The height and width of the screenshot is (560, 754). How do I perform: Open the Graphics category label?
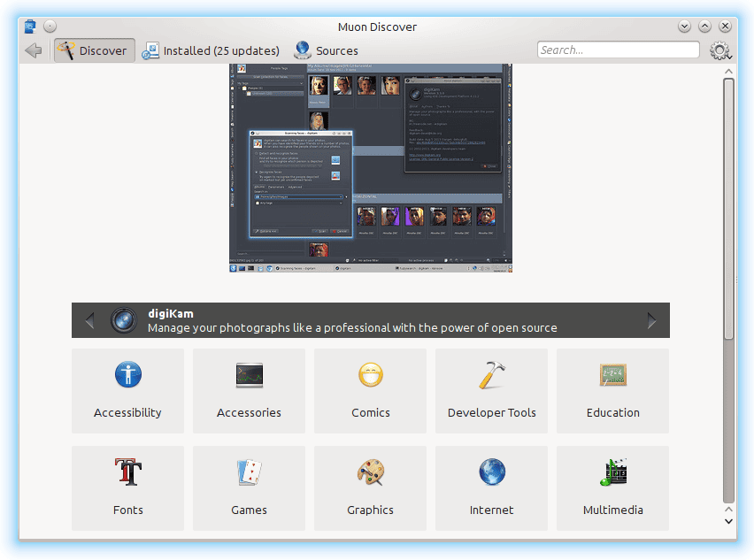tap(370, 510)
